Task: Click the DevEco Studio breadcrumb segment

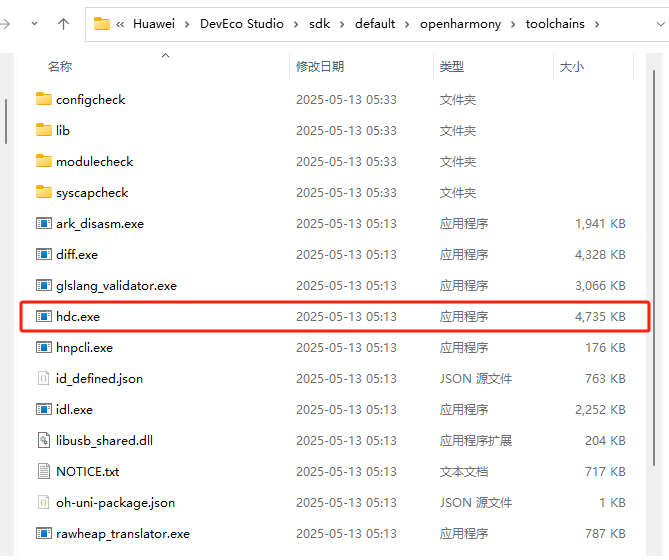Action: pos(241,24)
